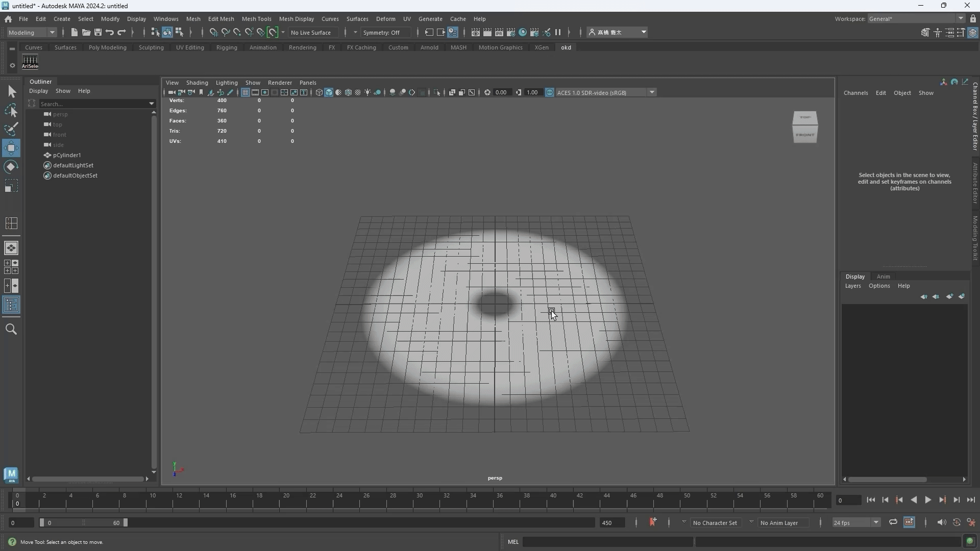This screenshot has width=980, height=551.
Task: Open the Mesh Tools menu
Action: (256, 19)
